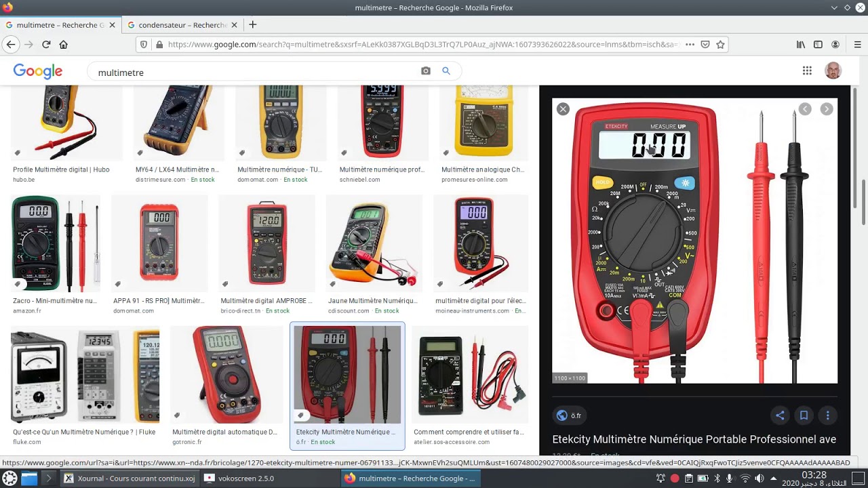Click the clock showing 03:28

[x=814, y=475]
